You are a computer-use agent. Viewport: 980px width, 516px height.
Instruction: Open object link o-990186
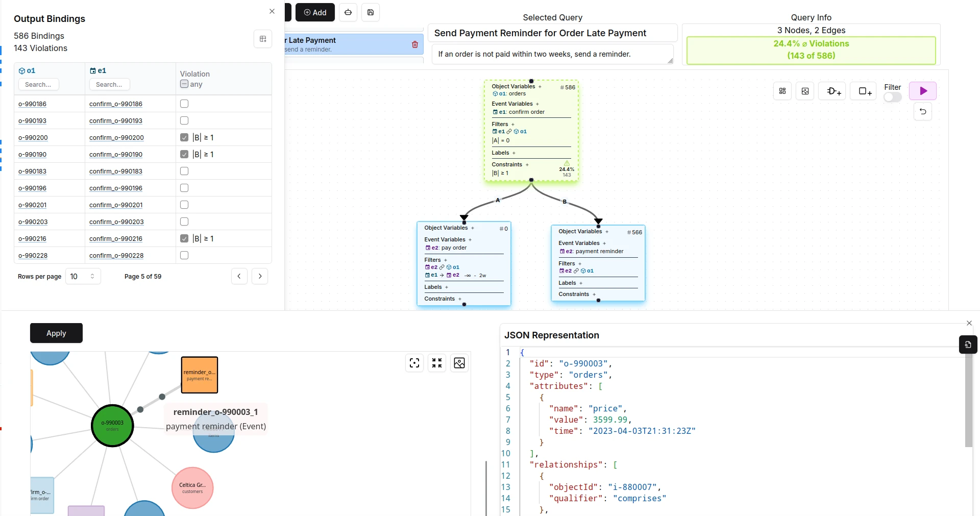32,104
